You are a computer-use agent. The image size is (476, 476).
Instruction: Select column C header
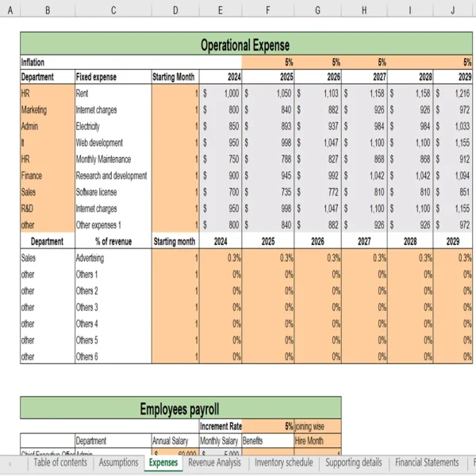pos(113,10)
